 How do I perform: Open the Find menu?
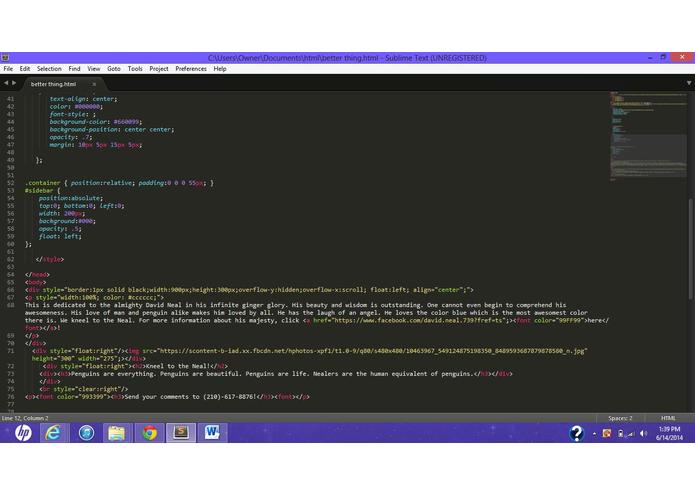[74, 69]
